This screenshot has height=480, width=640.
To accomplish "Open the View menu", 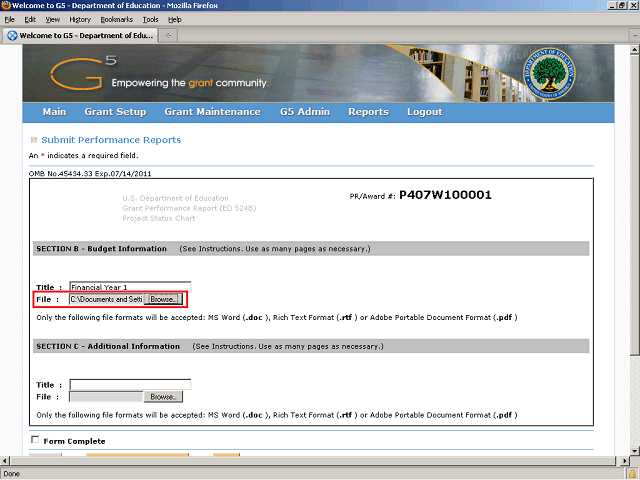I will [x=53, y=20].
